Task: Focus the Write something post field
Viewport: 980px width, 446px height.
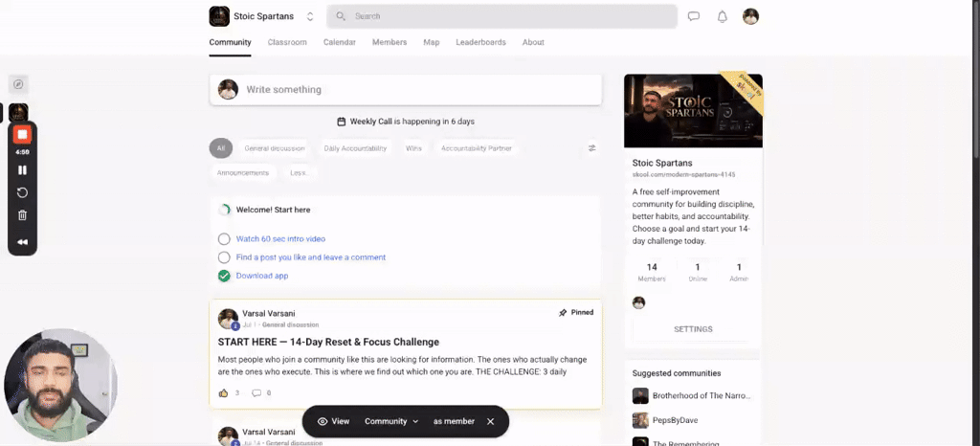Action: click(x=406, y=90)
